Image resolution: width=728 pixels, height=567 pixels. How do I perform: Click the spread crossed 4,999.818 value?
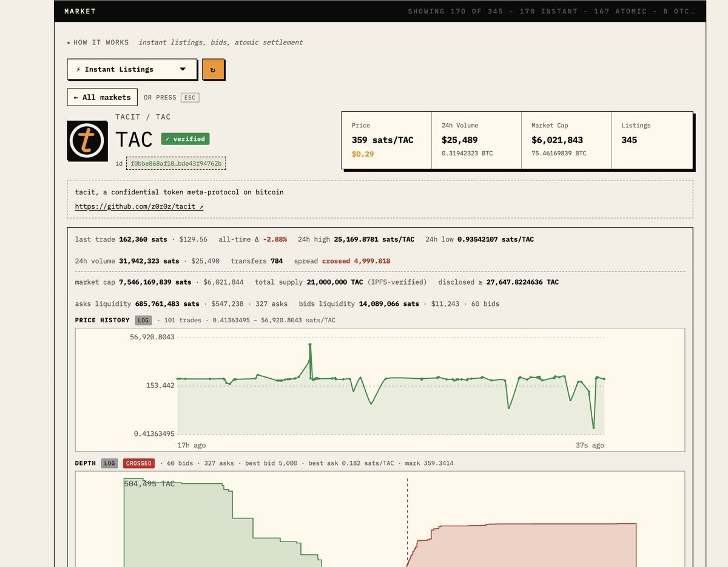pos(356,261)
